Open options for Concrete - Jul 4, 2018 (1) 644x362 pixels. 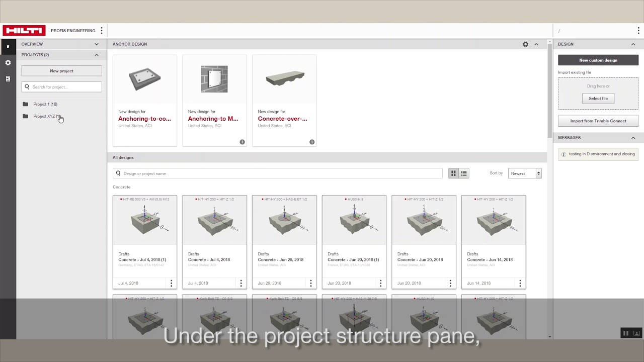[171, 284]
